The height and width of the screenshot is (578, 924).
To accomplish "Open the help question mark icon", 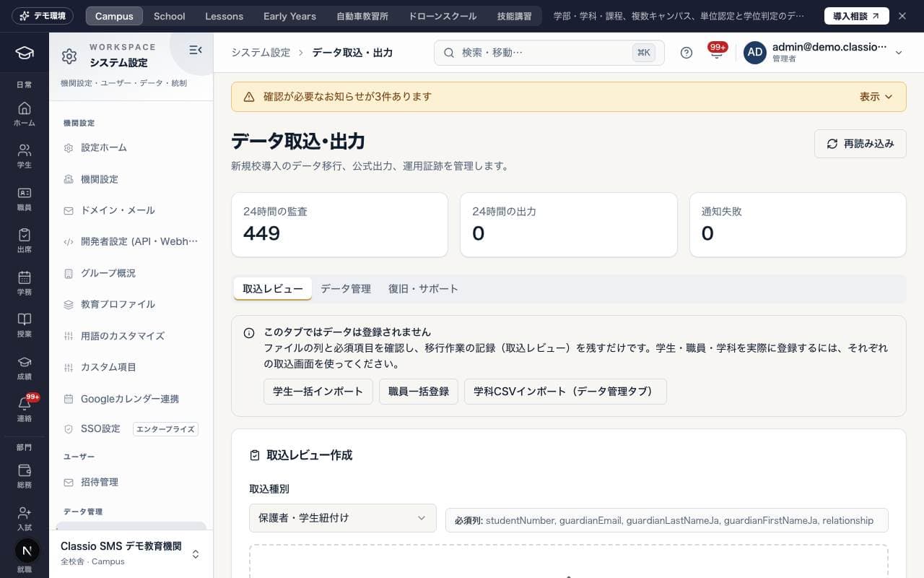I will coord(687,53).
